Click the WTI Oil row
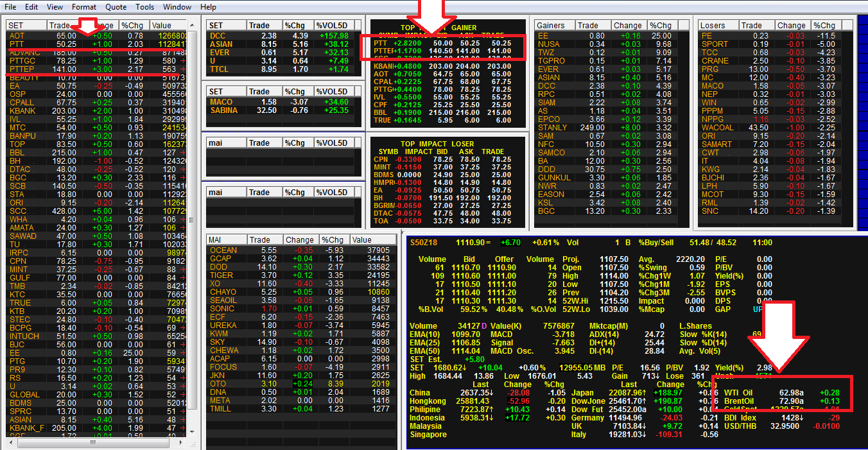 (782, 392)
